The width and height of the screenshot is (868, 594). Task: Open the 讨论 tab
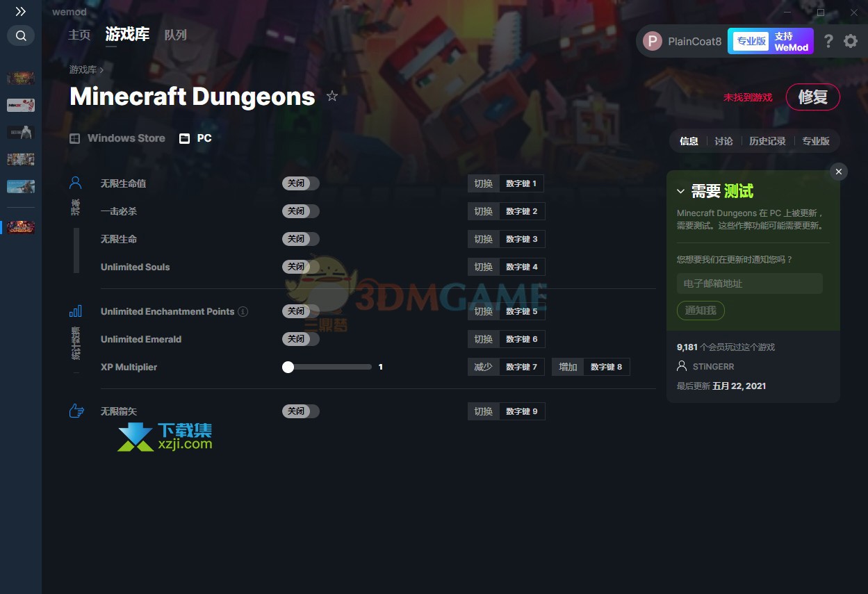pos(723,141)
